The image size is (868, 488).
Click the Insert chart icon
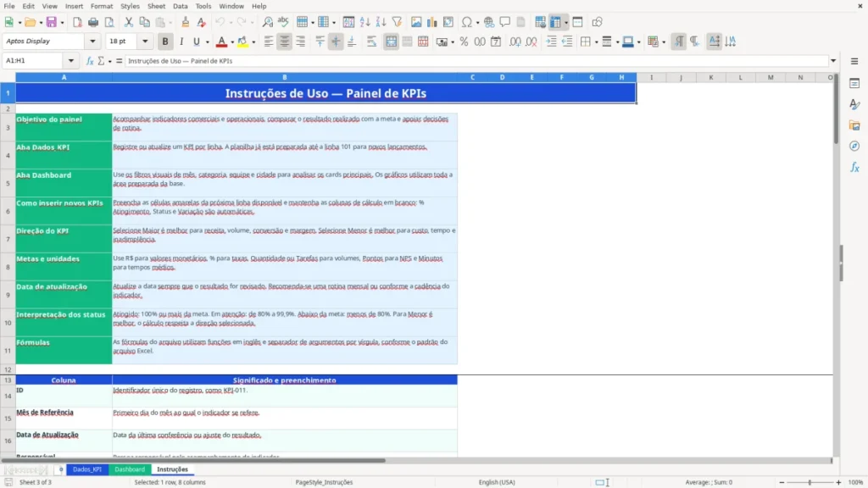pos(432,22)
